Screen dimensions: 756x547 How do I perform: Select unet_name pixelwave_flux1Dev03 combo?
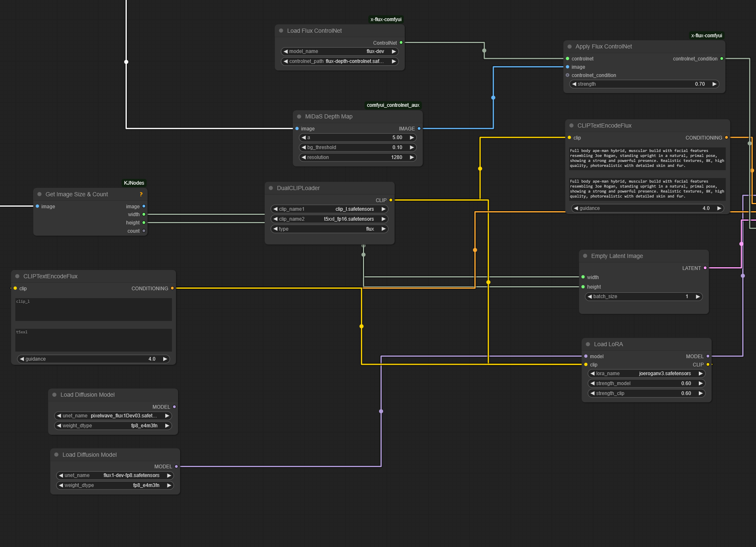pyautogui.click(x=113, y=416)
